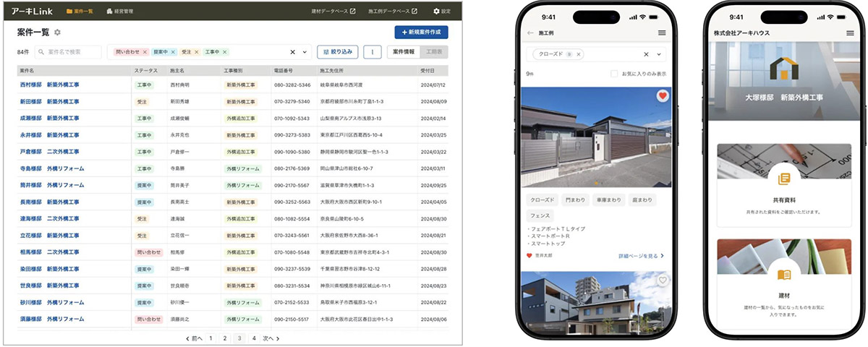The image size is (868, 347).
Task: Open 詳細ページを見る link
Action: tap(641, 256)
